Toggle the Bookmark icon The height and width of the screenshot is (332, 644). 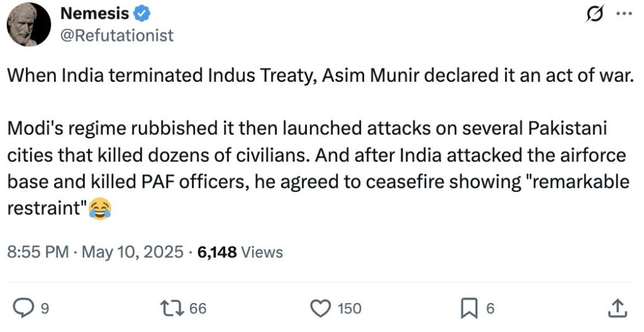[469, 307]
